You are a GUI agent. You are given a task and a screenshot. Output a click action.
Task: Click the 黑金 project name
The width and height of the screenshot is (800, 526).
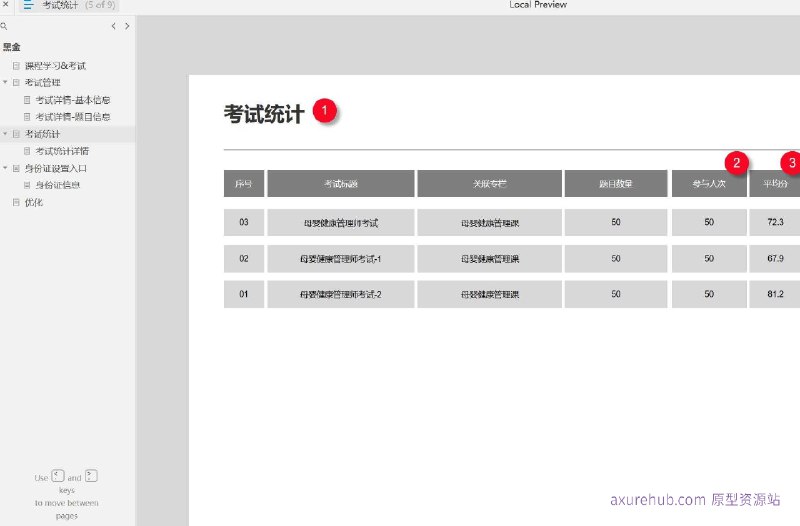[11, 47]
